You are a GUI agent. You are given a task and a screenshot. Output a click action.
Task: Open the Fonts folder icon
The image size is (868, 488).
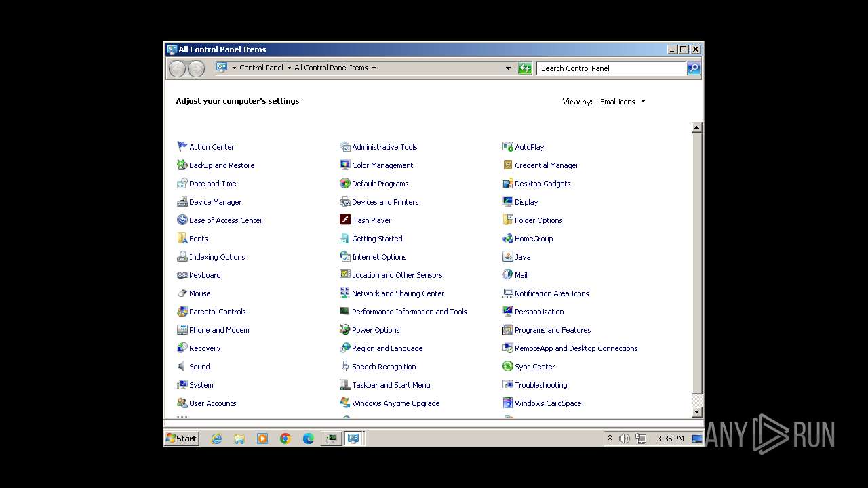[x=182, y=238]
